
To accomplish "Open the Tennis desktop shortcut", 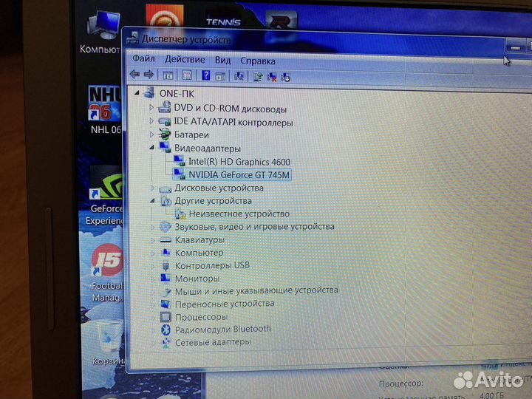I will pos(223,18).
